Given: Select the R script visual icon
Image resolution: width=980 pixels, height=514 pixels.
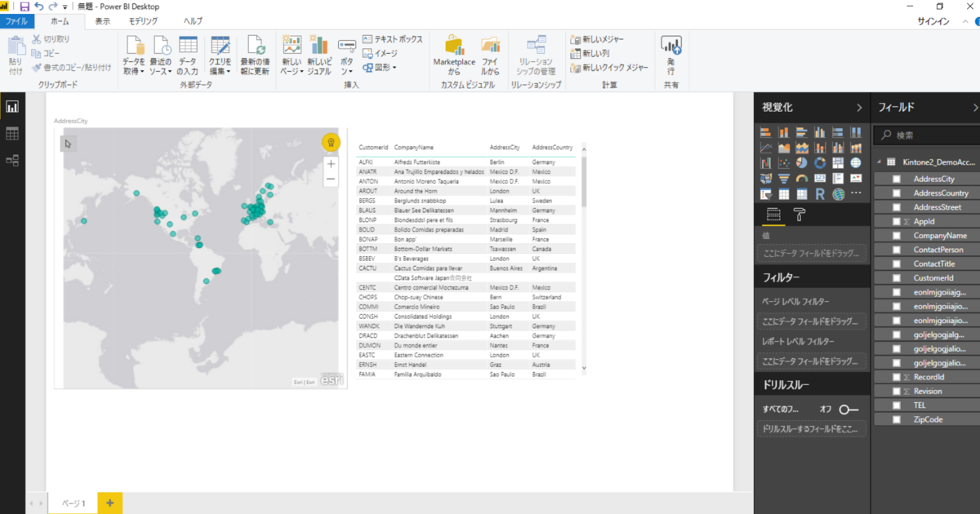Looking at the screenshot, I should click(820, 193).
